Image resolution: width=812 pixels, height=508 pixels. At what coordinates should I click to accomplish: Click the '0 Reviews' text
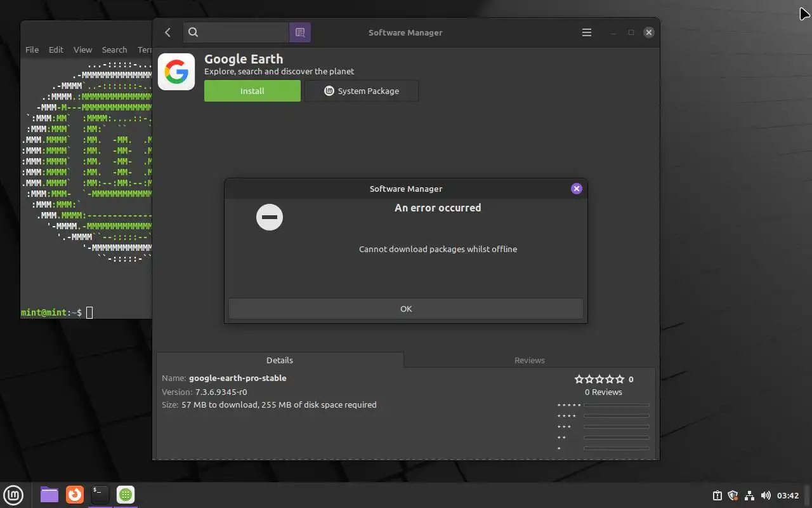[603, 392]
